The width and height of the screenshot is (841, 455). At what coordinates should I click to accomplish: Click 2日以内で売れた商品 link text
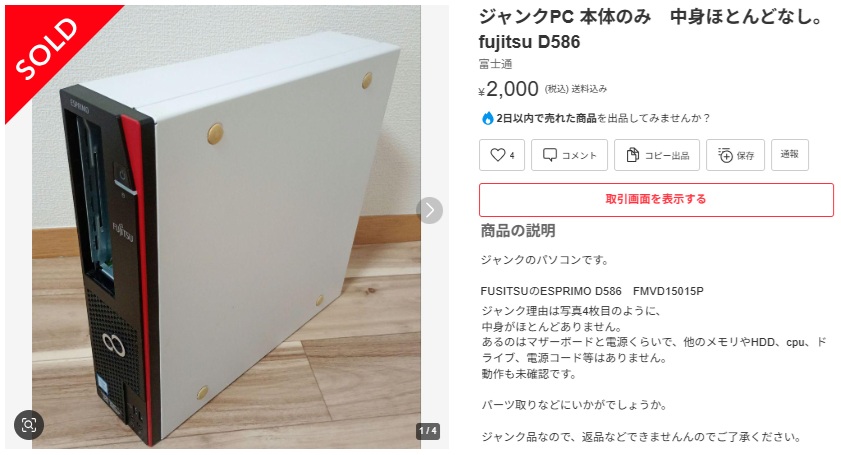(546, 118)
